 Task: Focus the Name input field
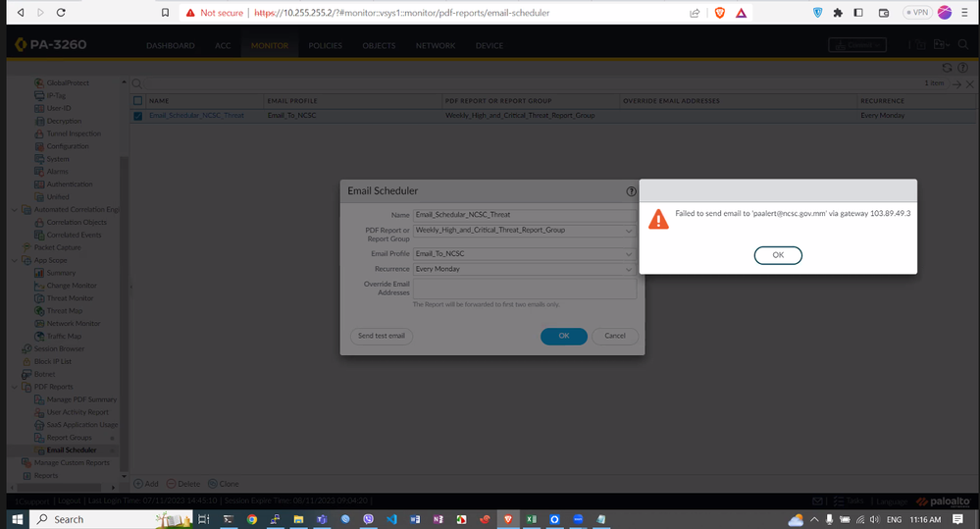click(x=525, y=215)
